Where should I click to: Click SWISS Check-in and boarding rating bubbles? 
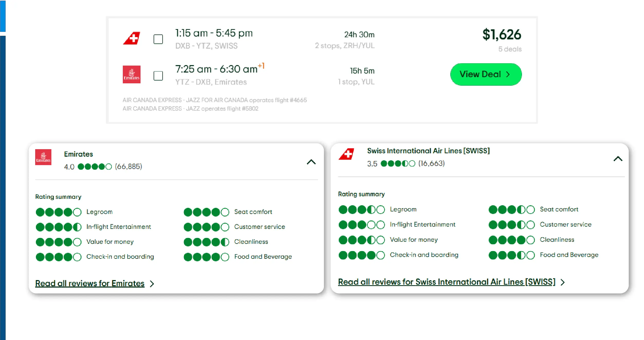coord(362,255)
